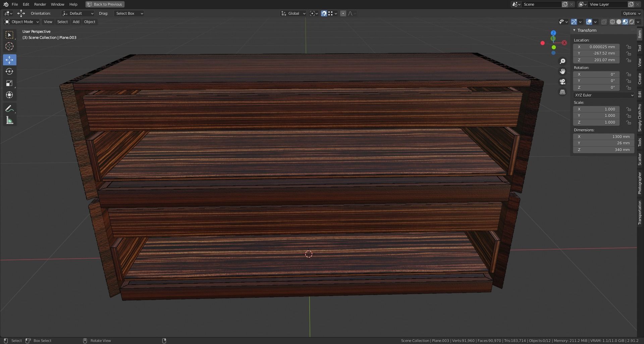
Task: Open the Help menu
Action: coord(73,4)
